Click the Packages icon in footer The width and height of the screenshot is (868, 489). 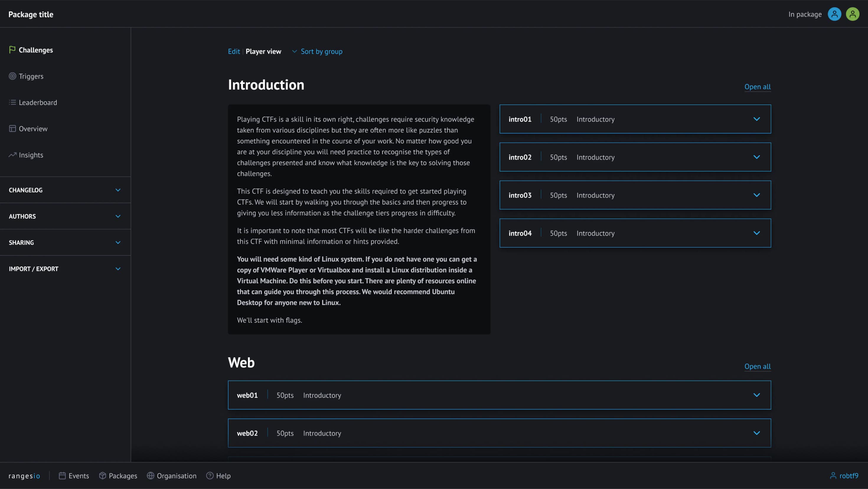(103, 475)
